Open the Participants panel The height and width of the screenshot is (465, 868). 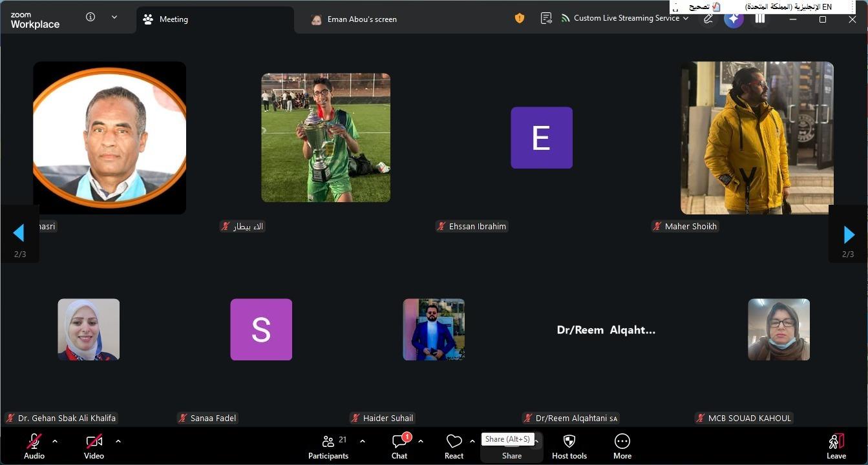328,446
